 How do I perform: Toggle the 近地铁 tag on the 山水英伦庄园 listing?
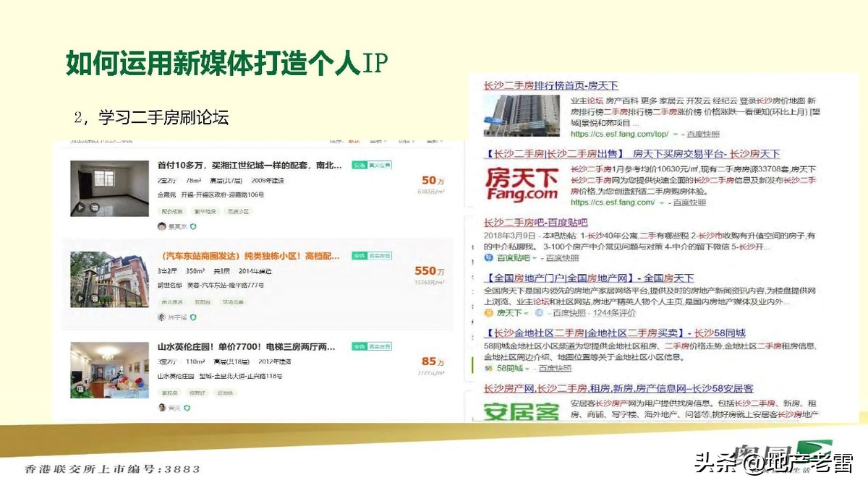226,393
